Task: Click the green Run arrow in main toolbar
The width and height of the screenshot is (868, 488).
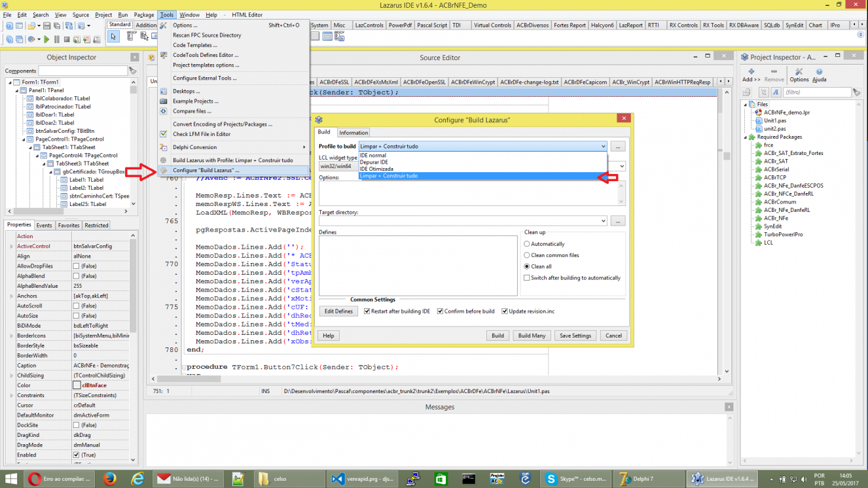Action: pyautogui.click(x=46, y=39)
